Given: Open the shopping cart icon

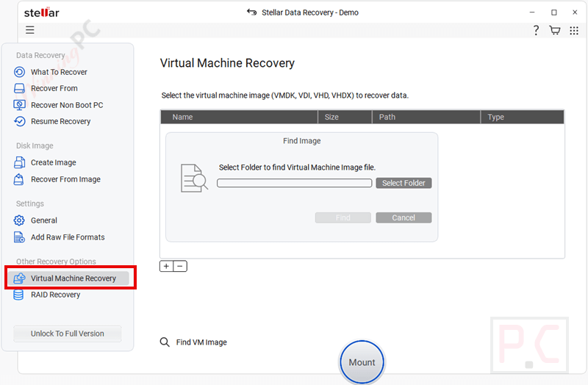Looking at the screenshot, I should (555, 30).
